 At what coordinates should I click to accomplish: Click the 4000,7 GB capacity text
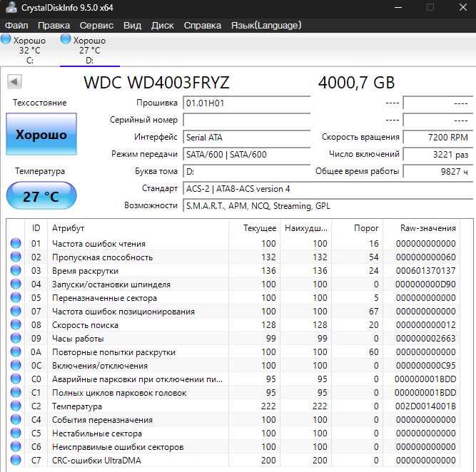356,83
